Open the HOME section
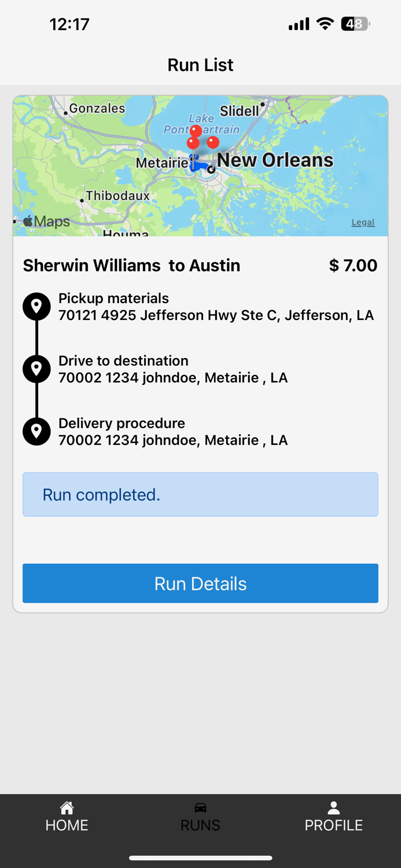Viewport: 401px width, 868px height. (66, 816)
